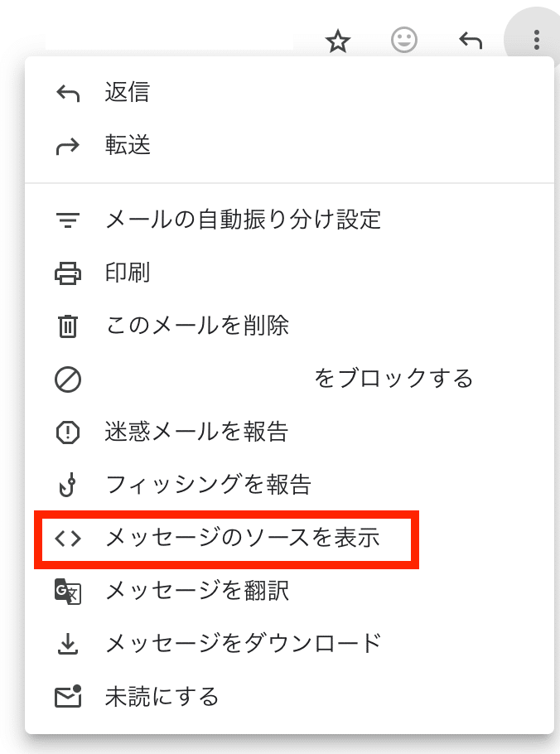Click the block icon next to をブロックする
The width and height of the screenshot is (560, 754).
68,379
